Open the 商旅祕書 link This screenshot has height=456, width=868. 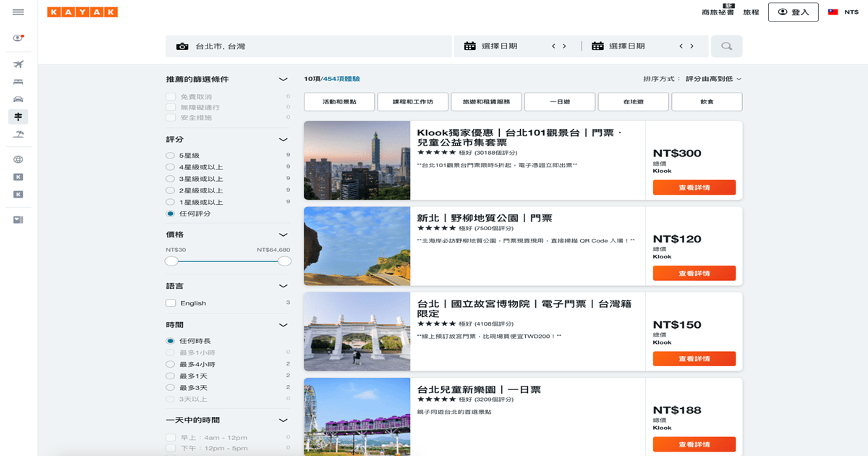(x=717, y=12)
